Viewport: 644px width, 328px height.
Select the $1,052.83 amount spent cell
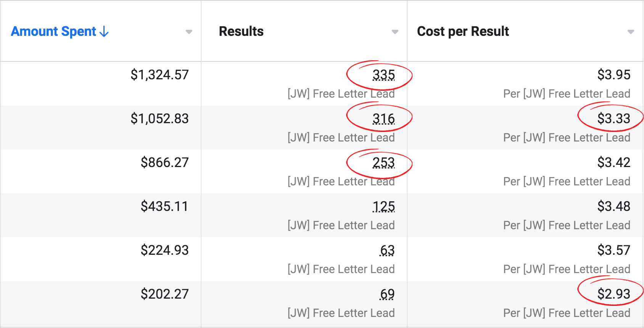click(x=159, y=119)
